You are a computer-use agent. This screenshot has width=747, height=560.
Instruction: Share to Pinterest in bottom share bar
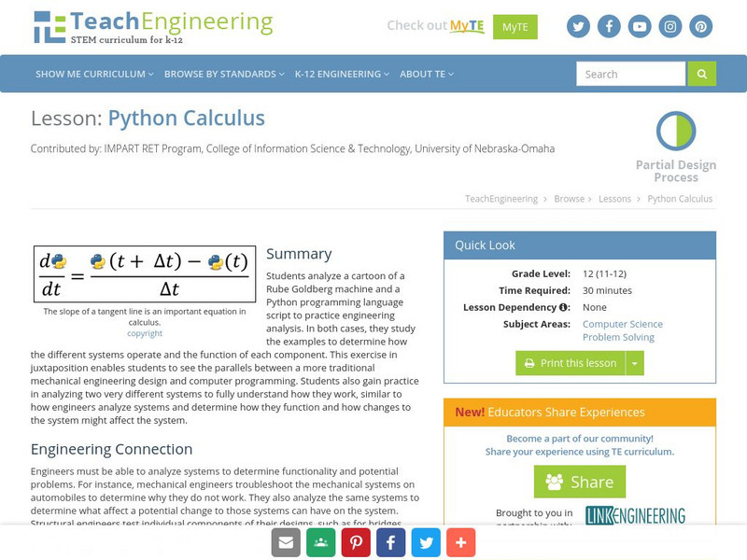(356, 542)
